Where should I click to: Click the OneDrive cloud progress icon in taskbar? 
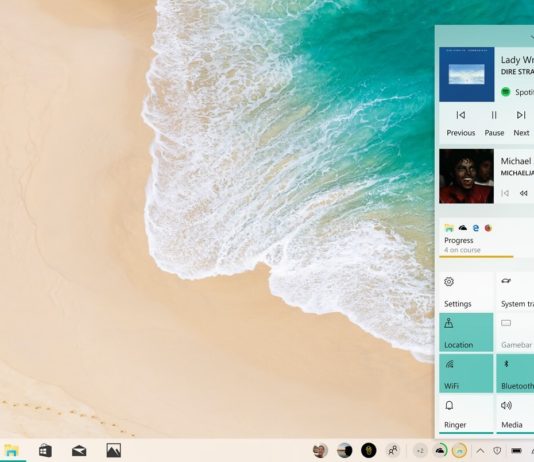coord(440,450)
